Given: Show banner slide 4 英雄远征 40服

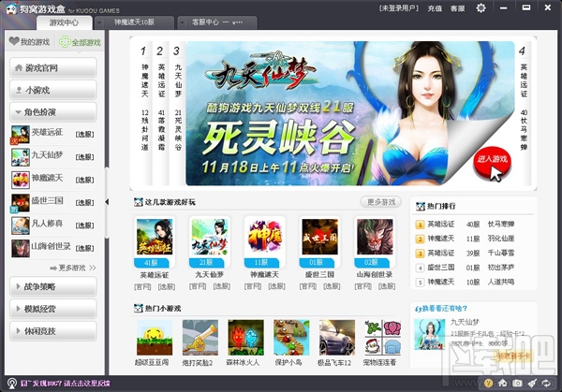Looking at the screenshot, I should pos(524,113).
